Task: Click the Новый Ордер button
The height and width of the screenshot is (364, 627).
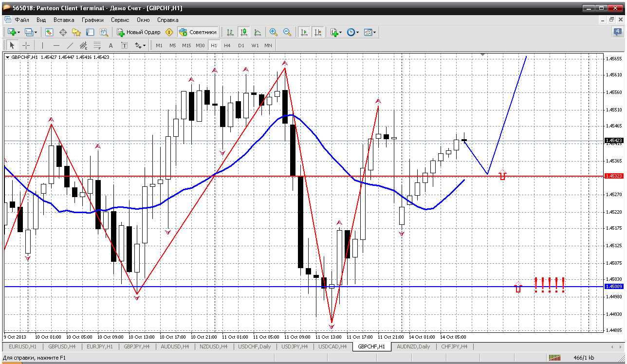Action: tap(139, 32)
